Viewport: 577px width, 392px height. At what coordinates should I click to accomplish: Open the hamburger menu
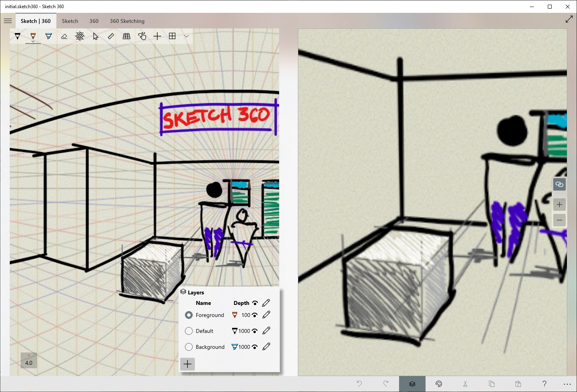click(x=8, y=21)
